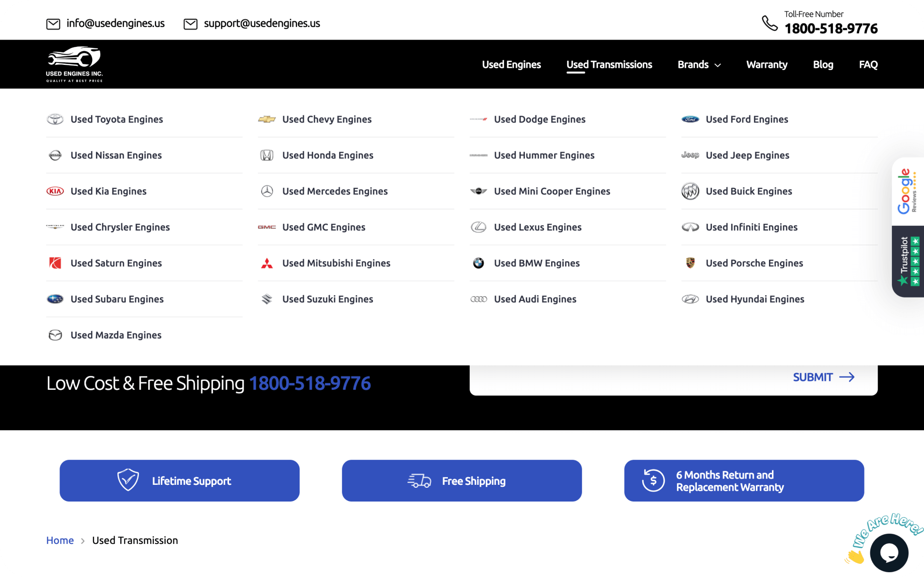Go to the Warranty page

click(x=767, y=64)
